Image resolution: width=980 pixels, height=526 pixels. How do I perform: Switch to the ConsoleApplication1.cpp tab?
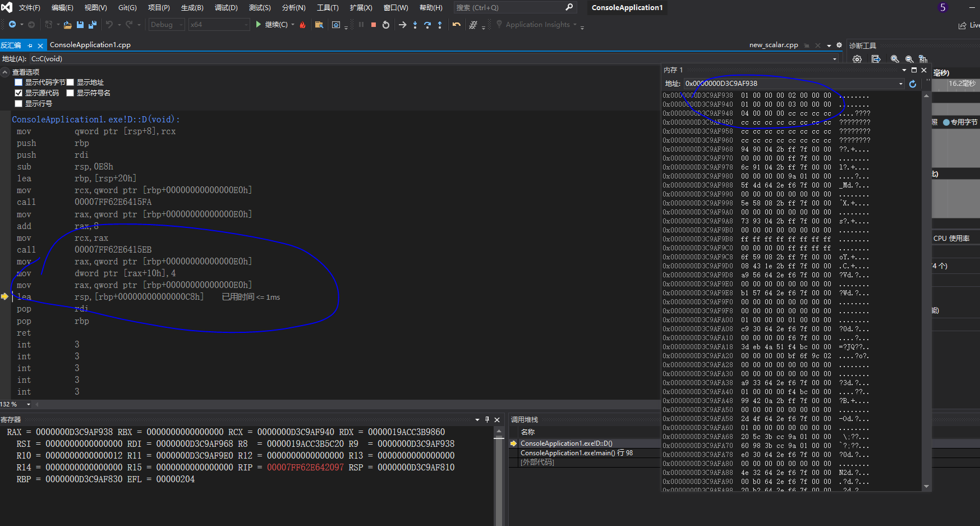[90, 45]
